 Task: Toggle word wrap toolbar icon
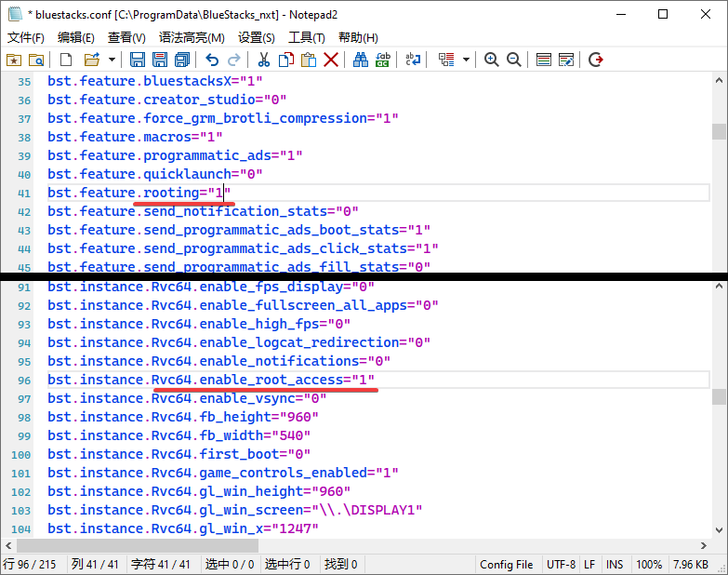413,60
